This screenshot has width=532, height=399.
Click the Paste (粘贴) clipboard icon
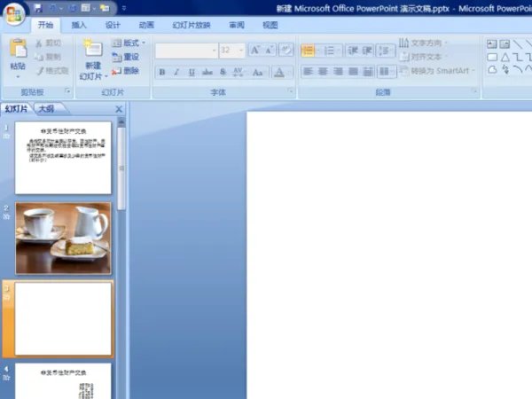[x=18, y=50]
